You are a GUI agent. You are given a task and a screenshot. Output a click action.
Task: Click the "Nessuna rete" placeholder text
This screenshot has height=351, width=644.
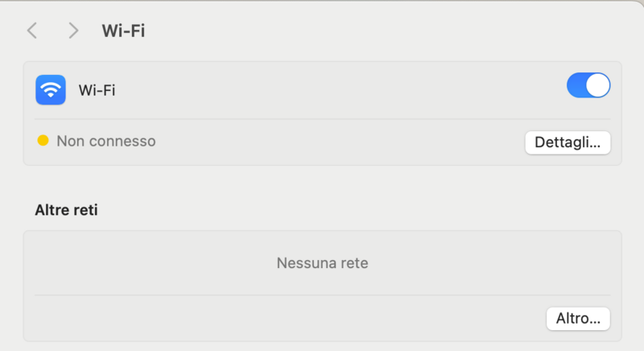pos(322,262)
